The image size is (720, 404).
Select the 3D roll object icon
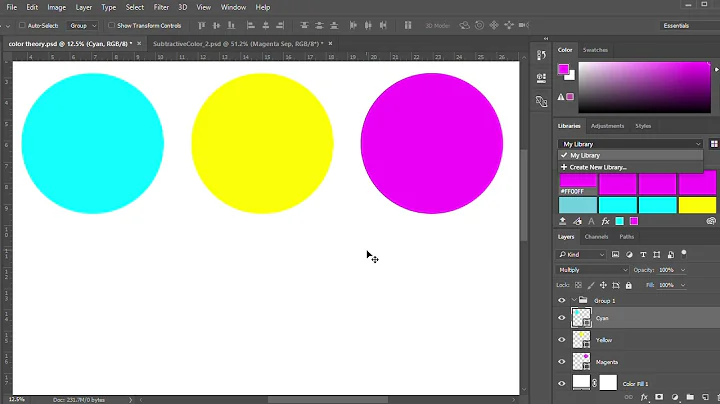479,26
